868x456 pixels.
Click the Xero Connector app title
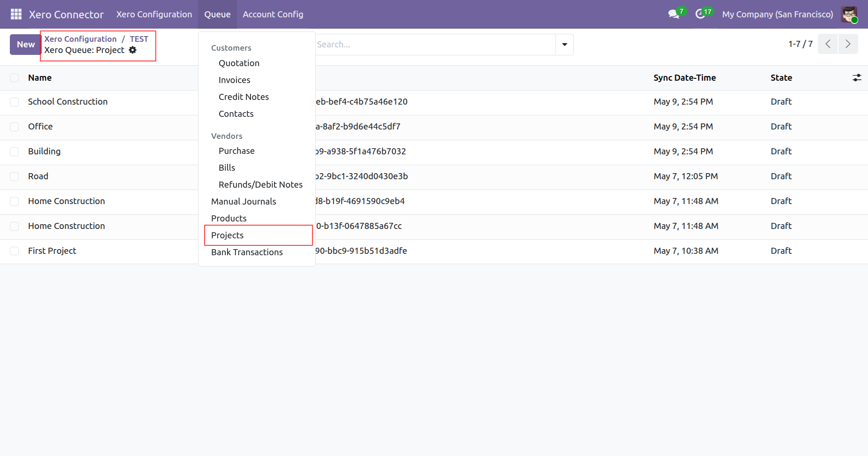point(66,14)
